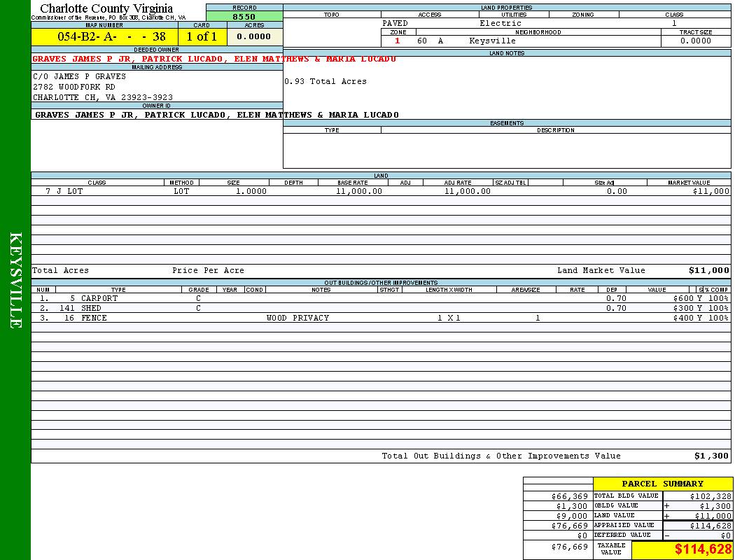Click the Electric utilities value

pos(500,23)
